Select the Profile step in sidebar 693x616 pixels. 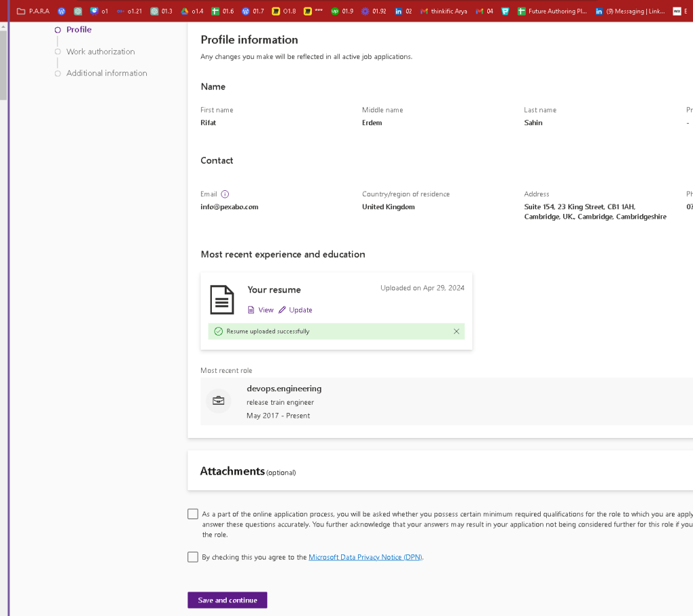point(73,30)
